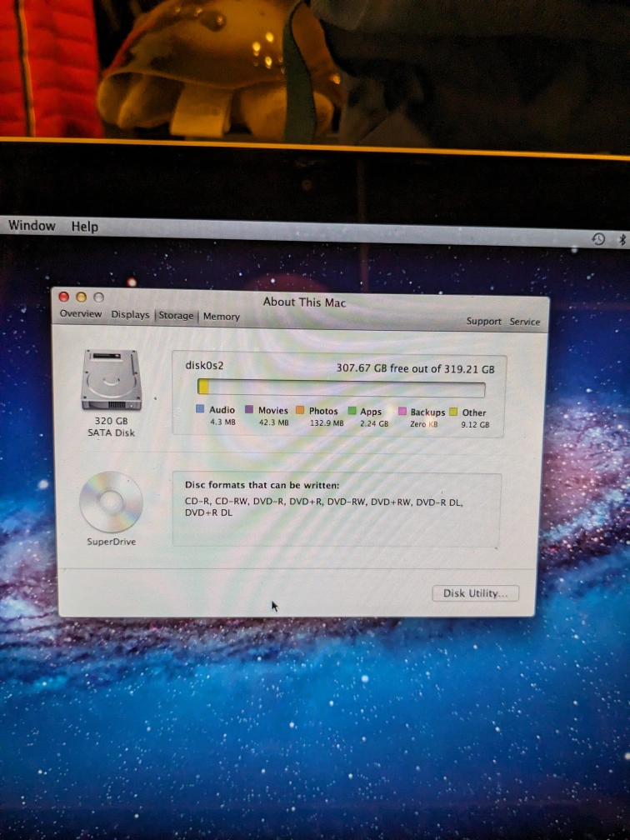630x840 pixels.
Task: Open the Window menu in the menu bar
Action: coord(32,226)
